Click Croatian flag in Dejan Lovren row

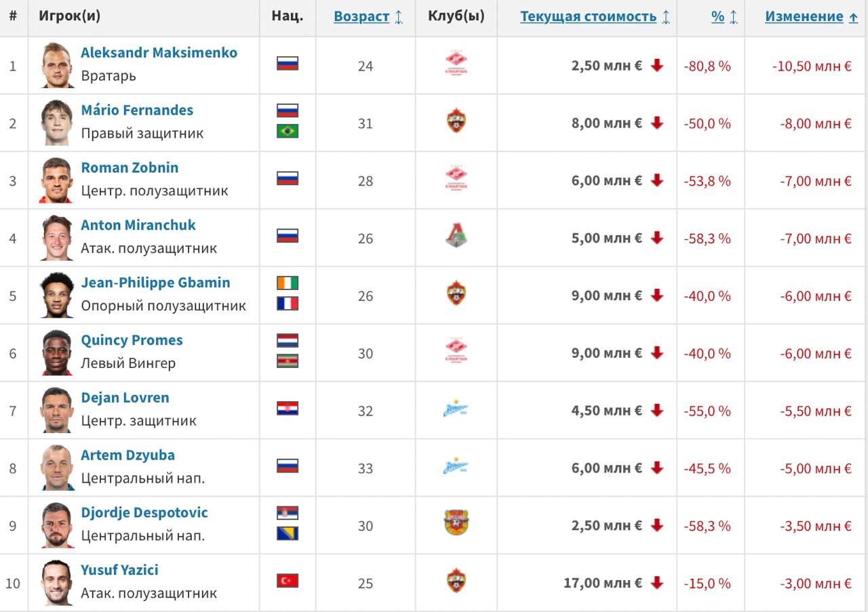coord(288,408)
